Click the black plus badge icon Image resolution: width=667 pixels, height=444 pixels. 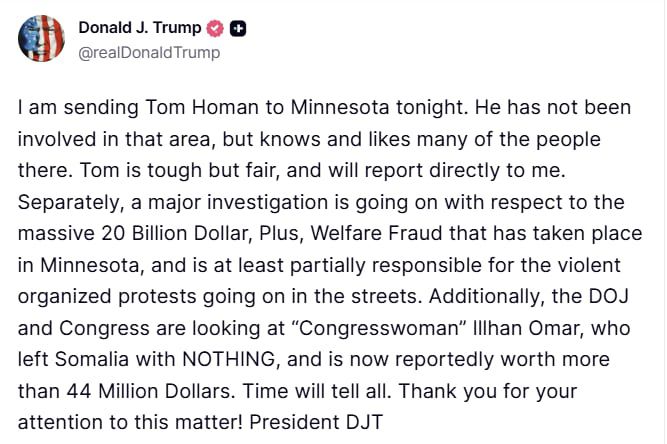(x=237, y=29)
